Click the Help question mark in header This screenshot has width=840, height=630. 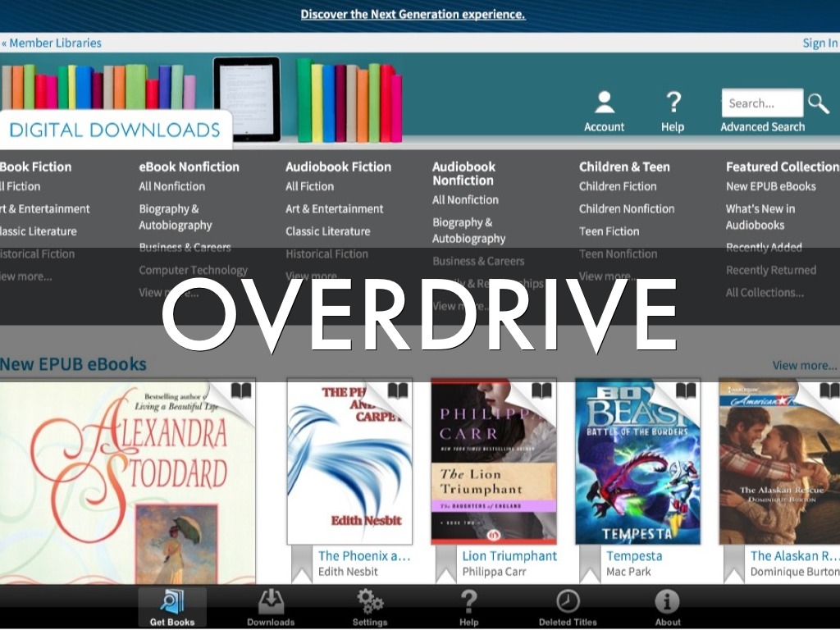pyautogui.click(x=673, y=103)
